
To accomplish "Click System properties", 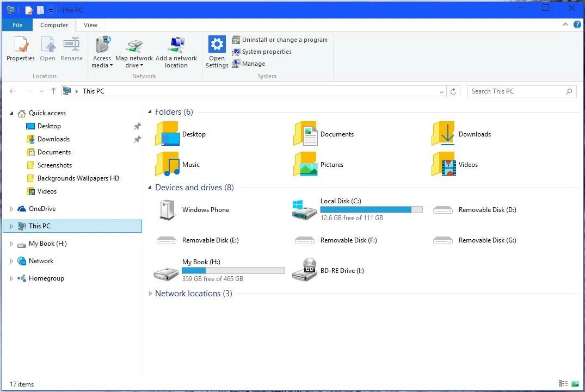I will [x=262, y=52].
